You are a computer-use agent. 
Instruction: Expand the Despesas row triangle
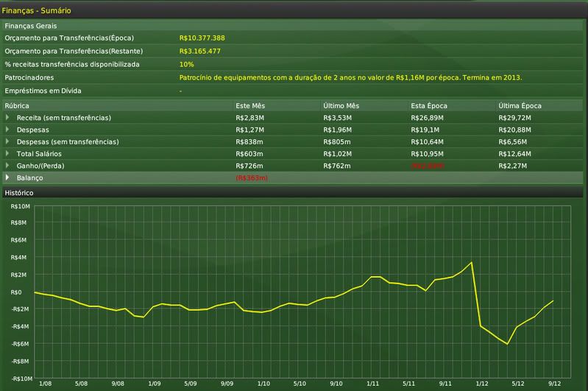7,130
